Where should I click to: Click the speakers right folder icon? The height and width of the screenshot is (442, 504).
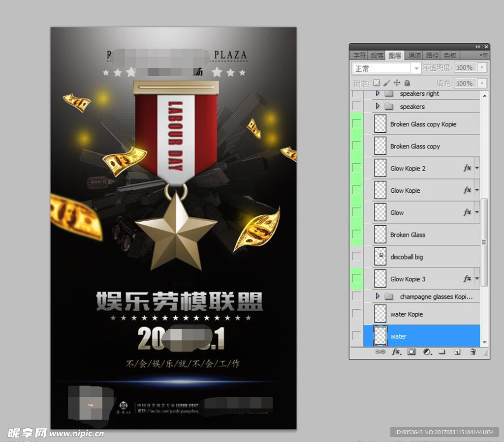click(x=389, y=94)
